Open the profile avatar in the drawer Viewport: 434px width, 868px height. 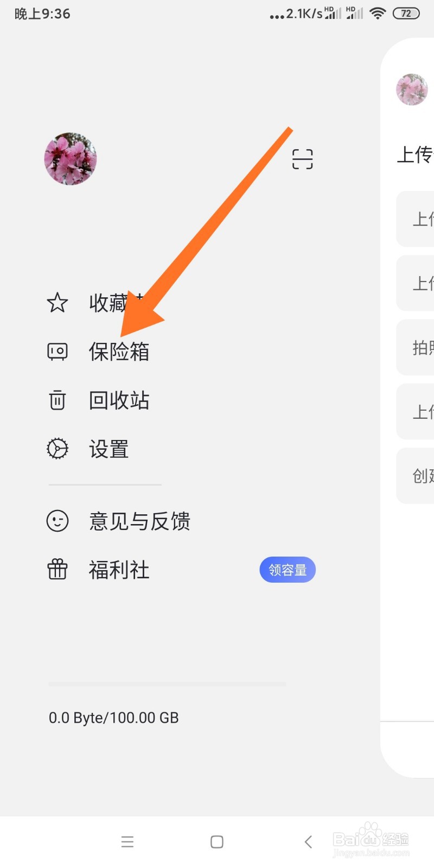[x=71, y=158]
